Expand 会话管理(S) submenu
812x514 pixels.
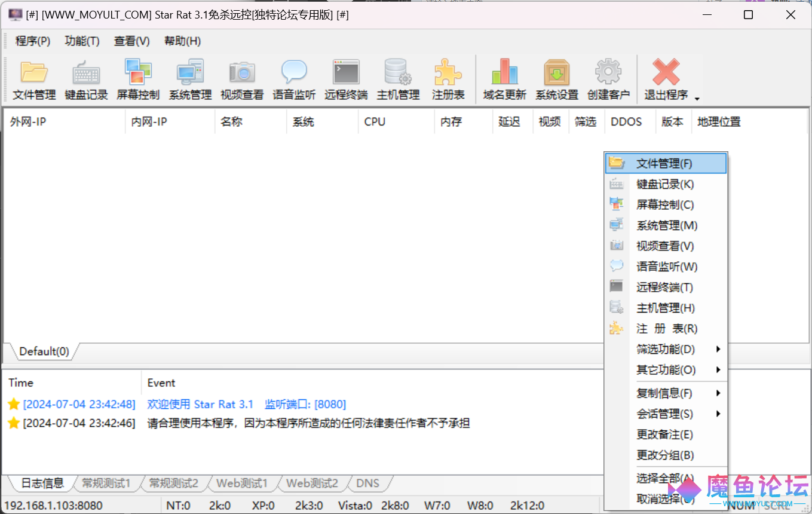[x=666, y=414]
